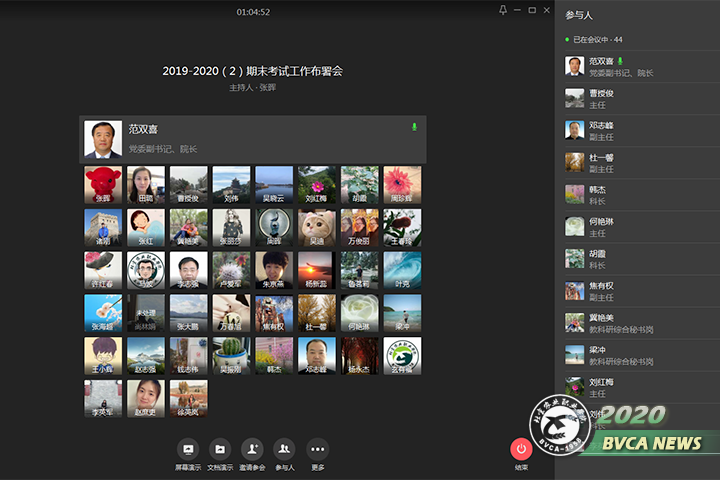Select 张辉's red bear avatar tile
720x480 pixels.
(103, 185)
